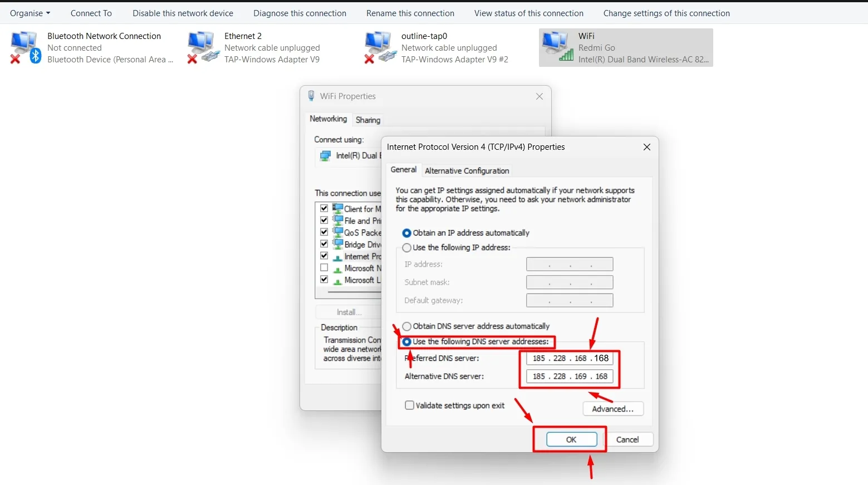The height and width of the screenshot is (485, 868).
Task: Enable Validate settings upon exit checkbox
Action: pyautogui.click(x=410, y=405)
